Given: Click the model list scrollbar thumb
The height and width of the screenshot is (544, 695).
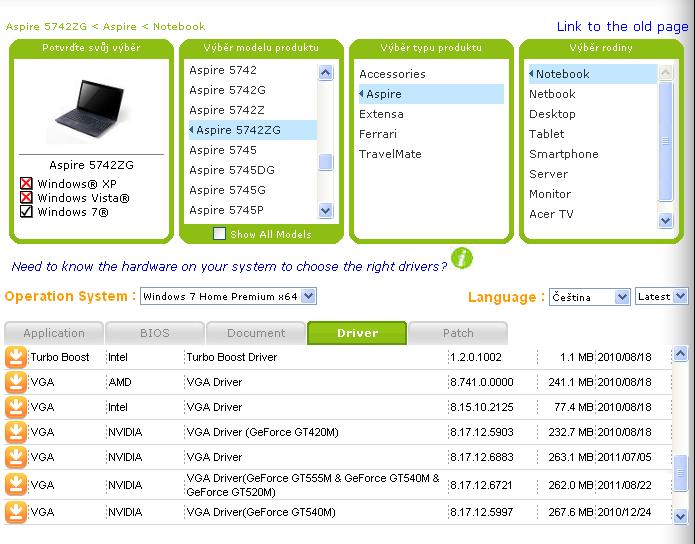Looking at the screenshot, I should [x=325, y=162].
